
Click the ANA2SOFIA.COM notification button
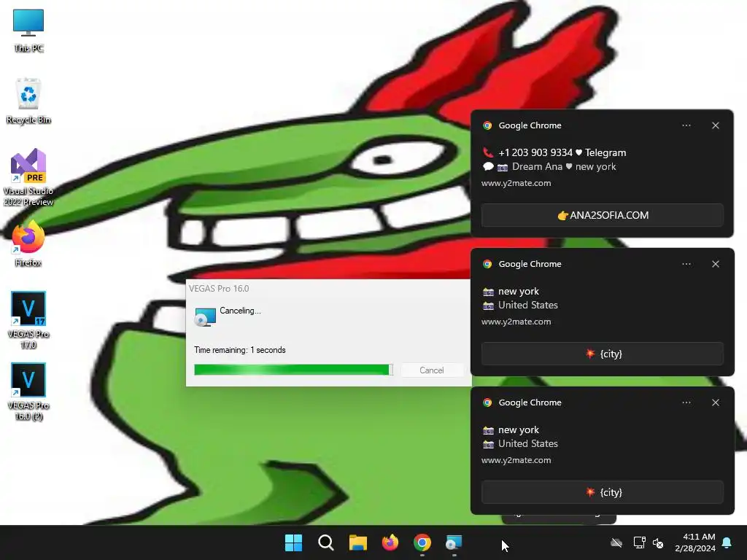pos(602,215)
